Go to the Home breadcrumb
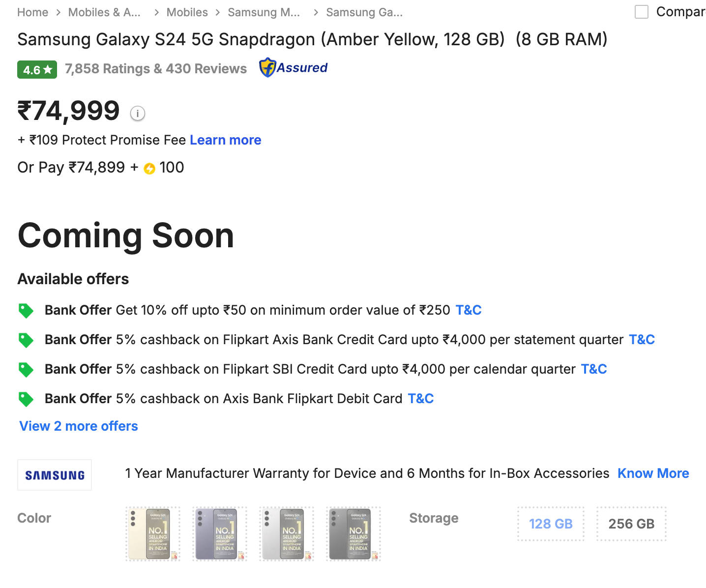The width and height of the screenshot is (706, 588). coord(32,12)
